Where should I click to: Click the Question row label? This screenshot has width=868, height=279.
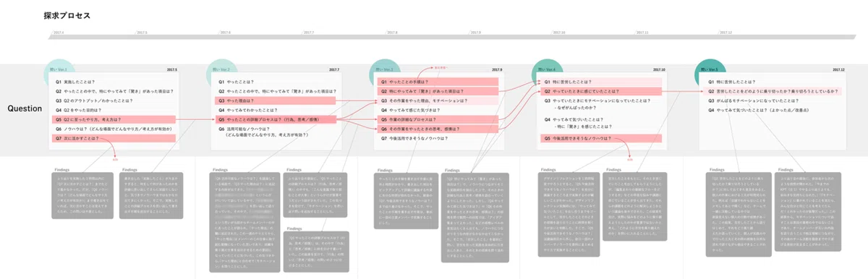coord(25,108)
